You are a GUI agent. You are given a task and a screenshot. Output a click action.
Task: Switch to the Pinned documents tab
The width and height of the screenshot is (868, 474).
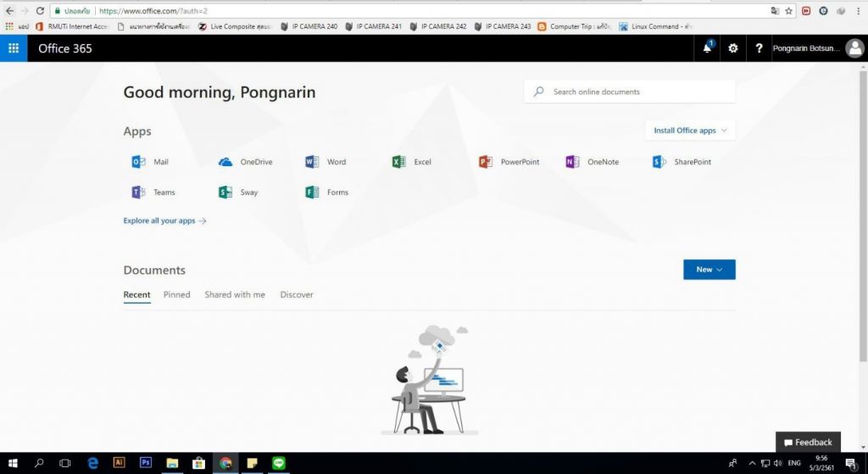tap(176, 295)
